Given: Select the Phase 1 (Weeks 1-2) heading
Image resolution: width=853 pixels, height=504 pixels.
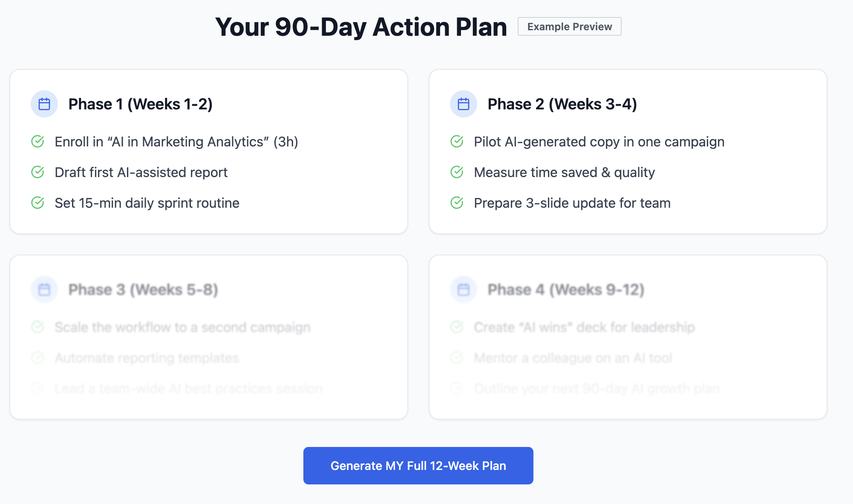Looking at the screenshot, I should 140,104.
